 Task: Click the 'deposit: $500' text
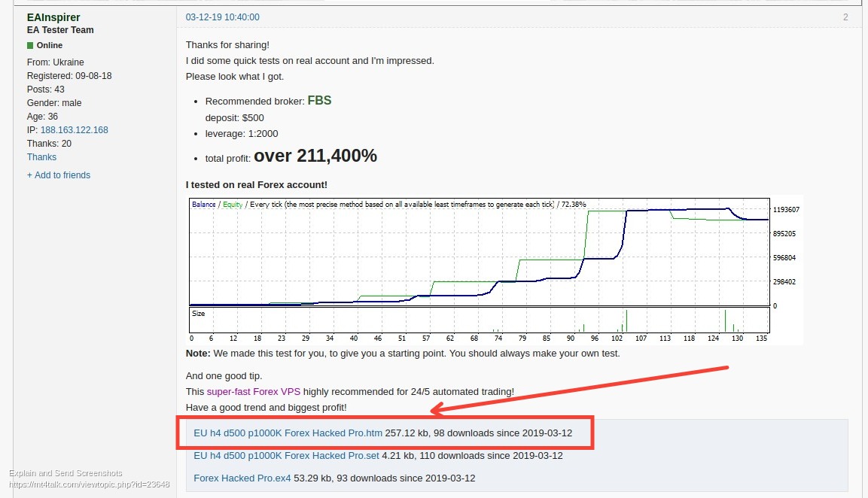[235, 118]
